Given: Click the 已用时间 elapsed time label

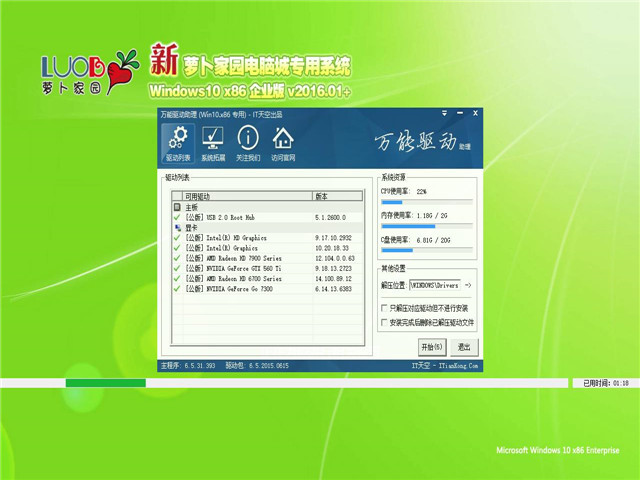Looking at the screenshot, I should 606,383.
